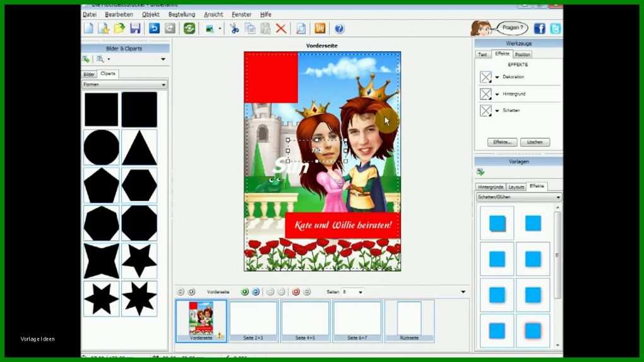Select the five-pointed star clipart
The height and width of the screenshot is (362, 644).
pyautogui.click(x=140, y=261)
